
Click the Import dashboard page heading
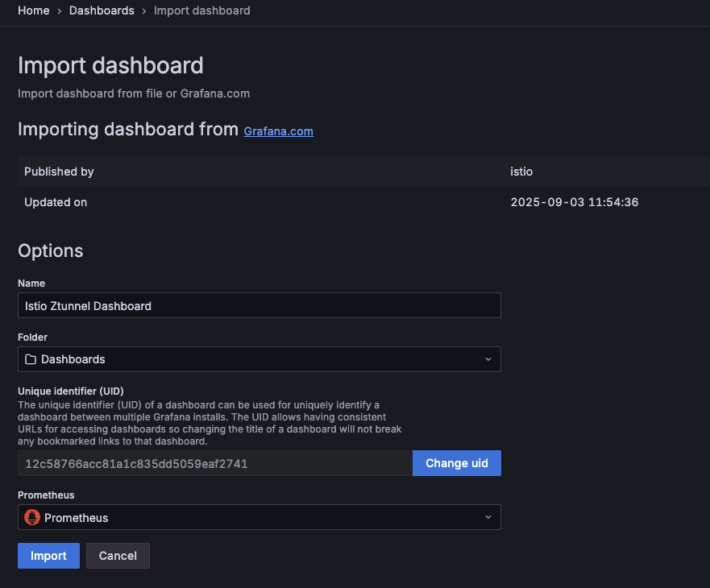(110, 65)
